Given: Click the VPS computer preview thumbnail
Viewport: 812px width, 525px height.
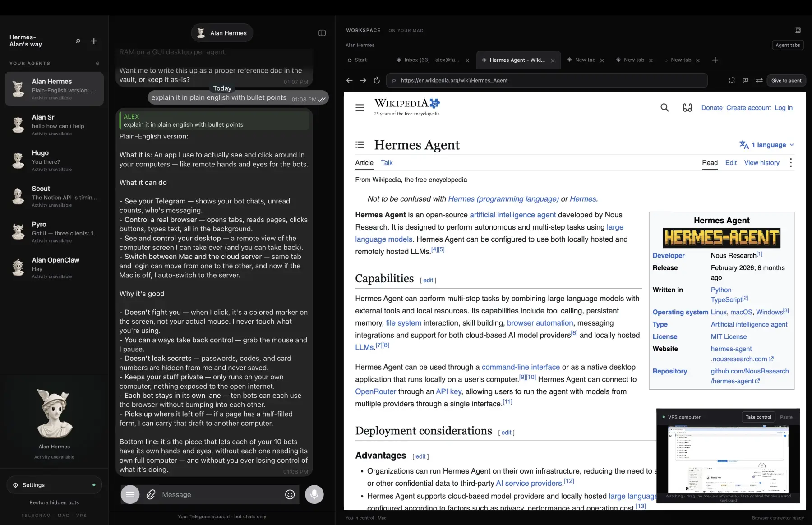Looking at the screenshot, I should 728,459.
